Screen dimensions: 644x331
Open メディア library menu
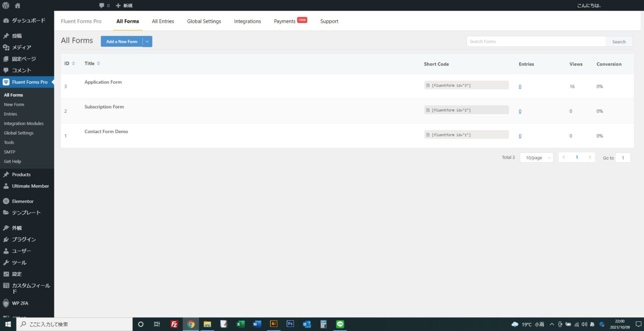pyautogui.click(x=27, y=47)
